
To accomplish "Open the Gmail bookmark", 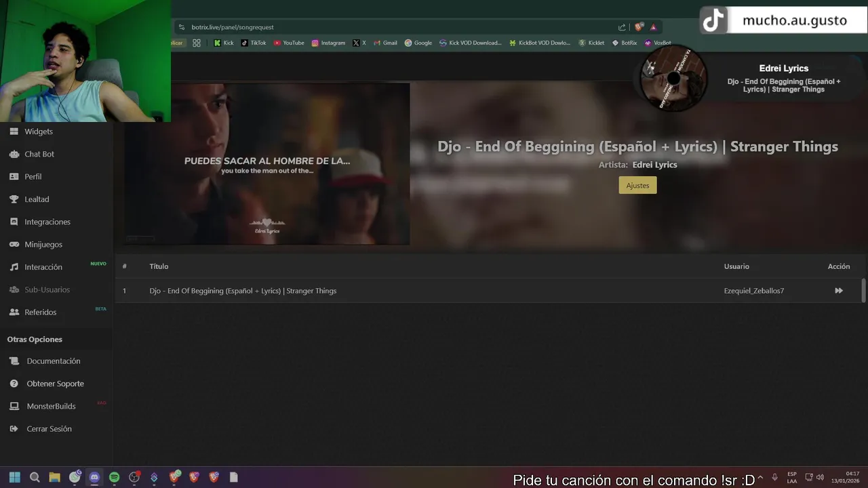I will (385, 43).
